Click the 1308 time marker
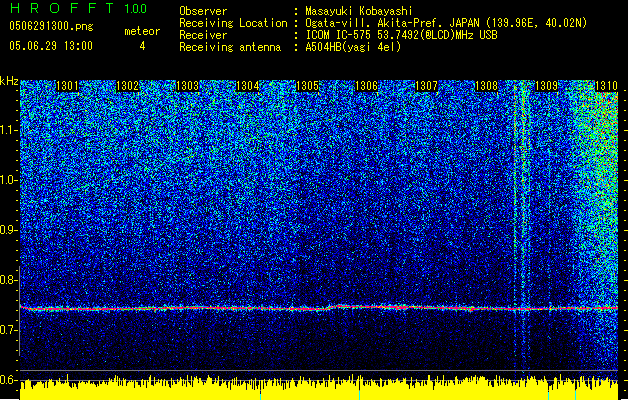Screen dimensions: 629x400 486,86
